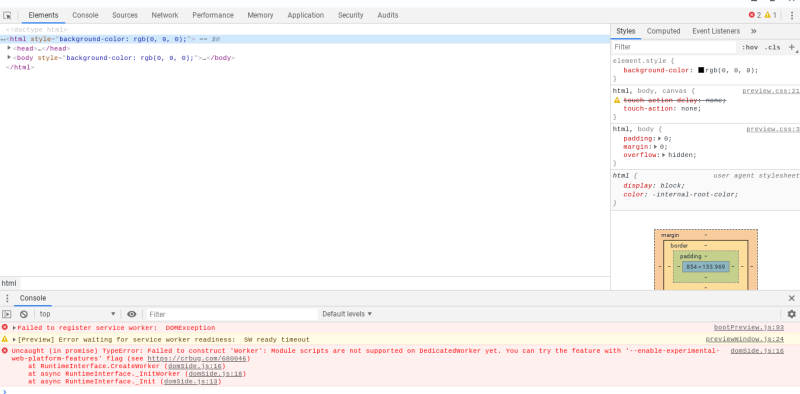Screen dimensions: 800x394
Task: Open the previewWindow.js:24 source link
Action: pyautogui.click(x=745, y=339)
